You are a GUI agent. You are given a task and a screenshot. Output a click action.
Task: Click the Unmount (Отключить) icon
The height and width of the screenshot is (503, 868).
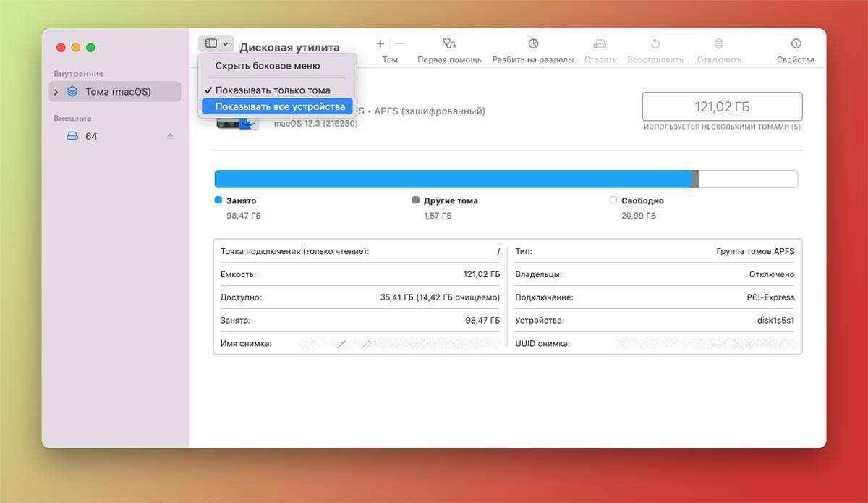[x=719, y=44]
